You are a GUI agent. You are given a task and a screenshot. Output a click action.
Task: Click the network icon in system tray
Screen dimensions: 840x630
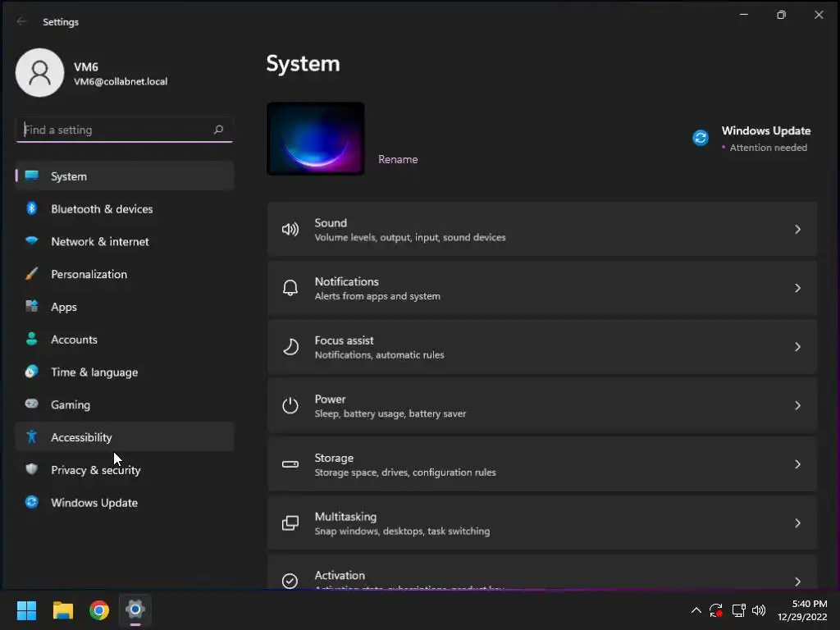click(x=739, y=610)
